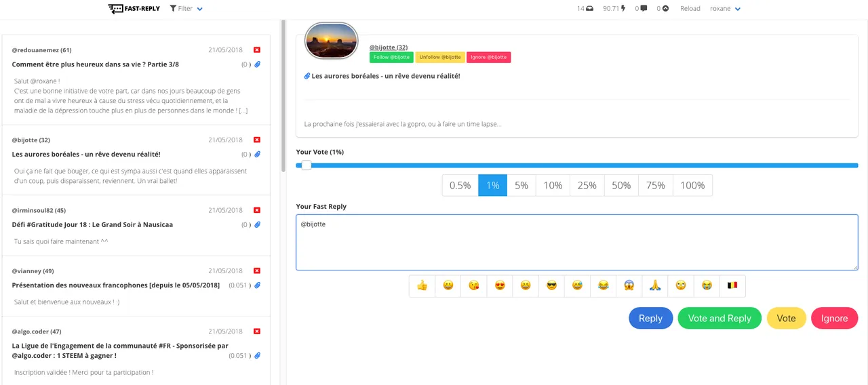Set vote weight to 25%
Screen dimensions: 868x385
[x=587, y=186]
